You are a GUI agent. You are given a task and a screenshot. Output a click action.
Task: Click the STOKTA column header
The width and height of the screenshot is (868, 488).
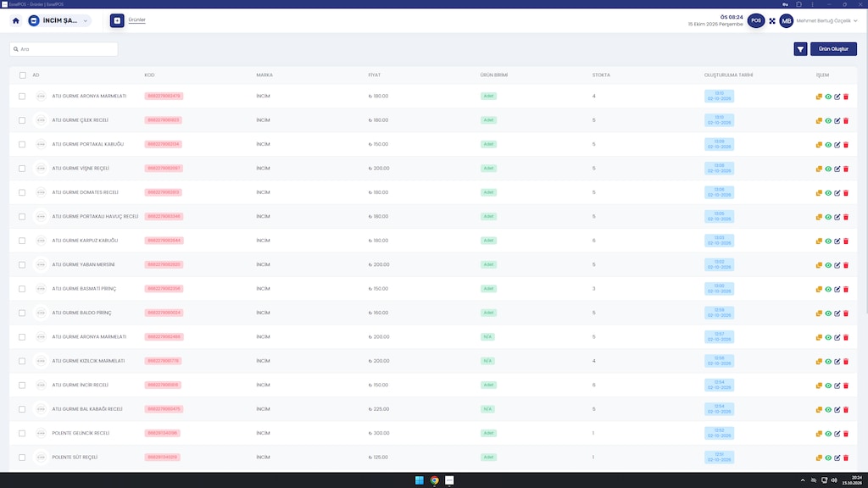tap(601, 75)
